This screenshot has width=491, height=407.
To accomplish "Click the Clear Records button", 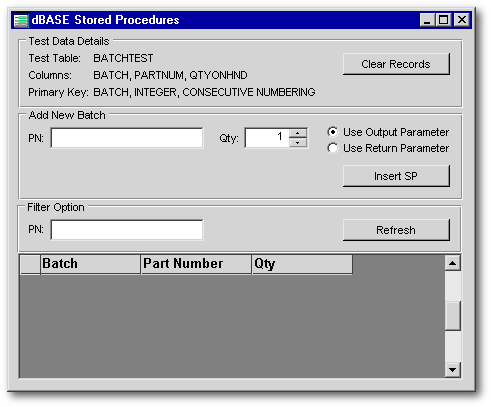I will tap(396, 64).
